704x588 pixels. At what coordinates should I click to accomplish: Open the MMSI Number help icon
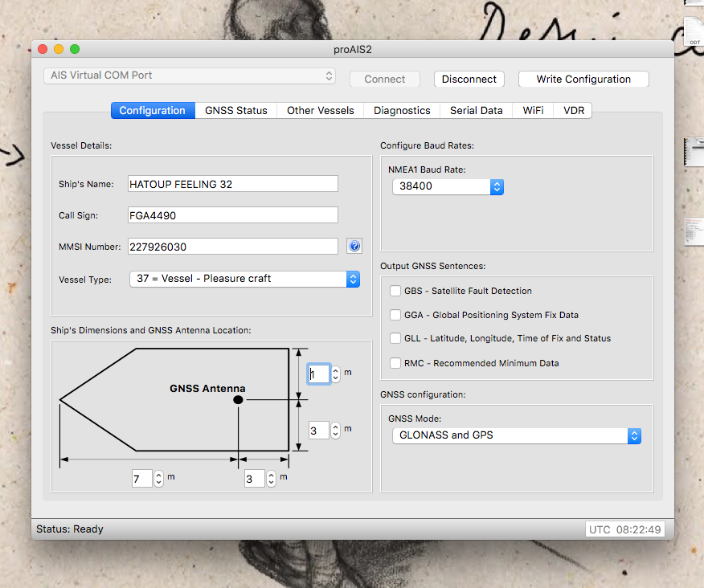(354, 246)
